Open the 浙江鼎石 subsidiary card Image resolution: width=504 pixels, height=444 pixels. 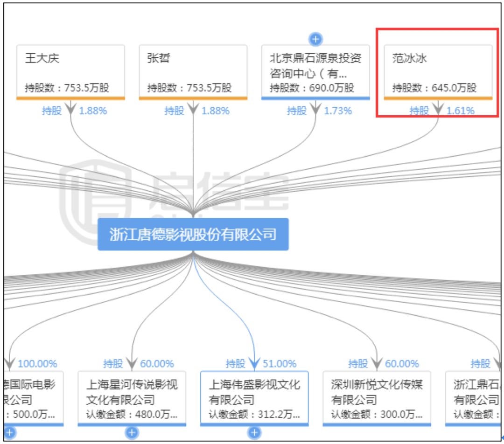click(x=473, y=399)
